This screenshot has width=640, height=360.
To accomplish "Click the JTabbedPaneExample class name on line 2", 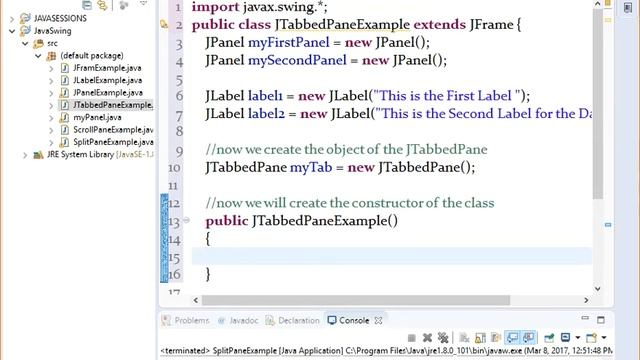I will point(342,24).
